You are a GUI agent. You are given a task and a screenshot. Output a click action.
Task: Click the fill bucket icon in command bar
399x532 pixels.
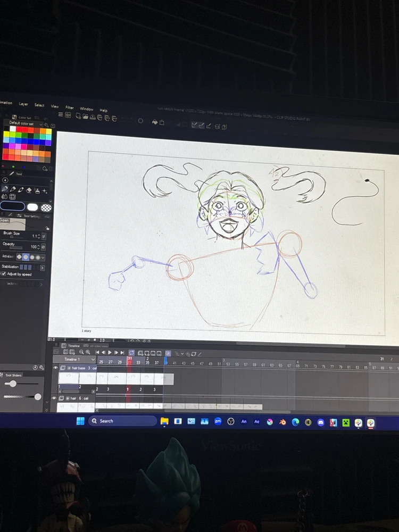pyautogui.click(x=155, y=122)
